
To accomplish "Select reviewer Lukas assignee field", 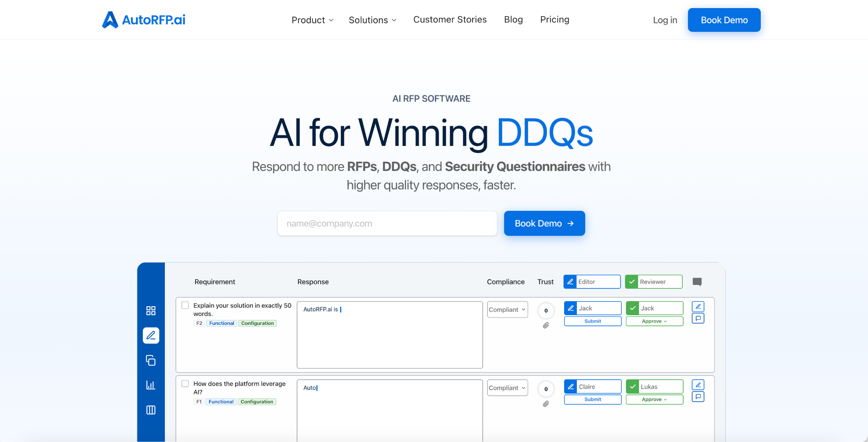I will (654, 386).
